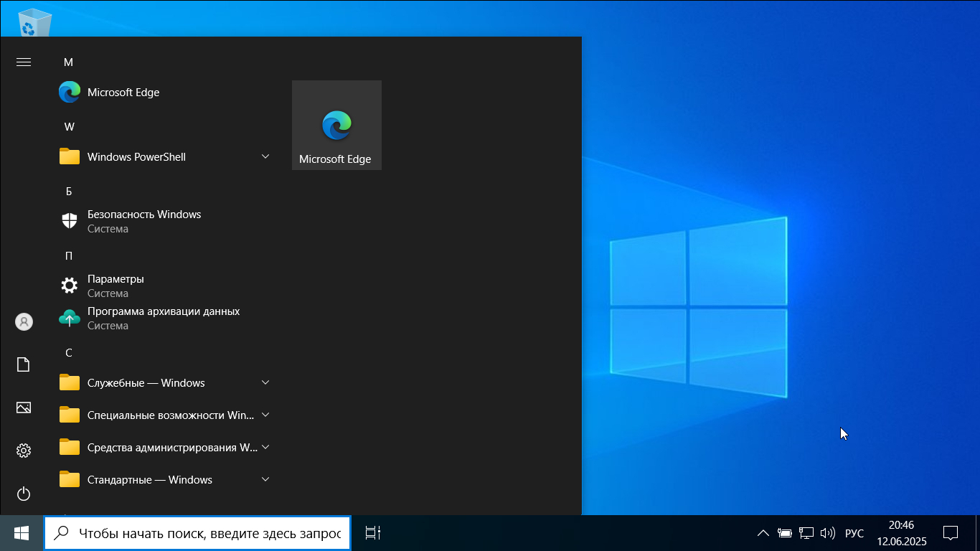Open Безопасность Windows shield app

click(x=143, y=221)
